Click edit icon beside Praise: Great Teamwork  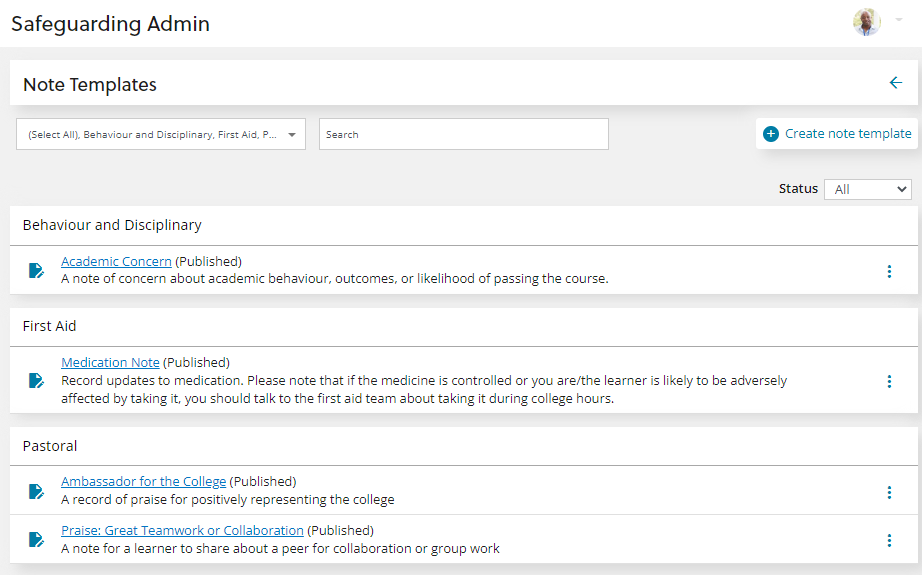[x=36, y=540]
